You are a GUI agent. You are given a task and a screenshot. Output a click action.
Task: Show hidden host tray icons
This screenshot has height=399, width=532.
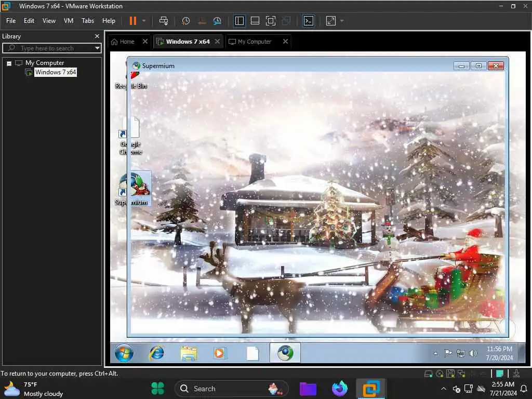click(444, 389)
